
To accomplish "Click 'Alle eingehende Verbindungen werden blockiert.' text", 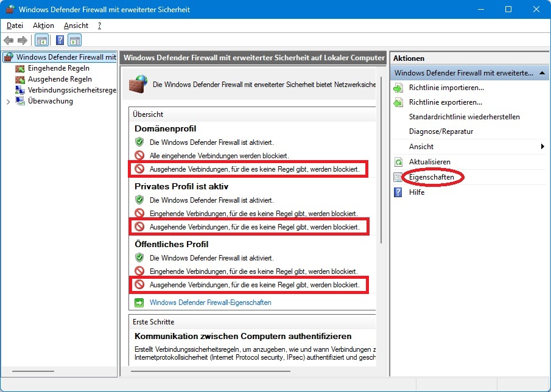I will [219, 156].
